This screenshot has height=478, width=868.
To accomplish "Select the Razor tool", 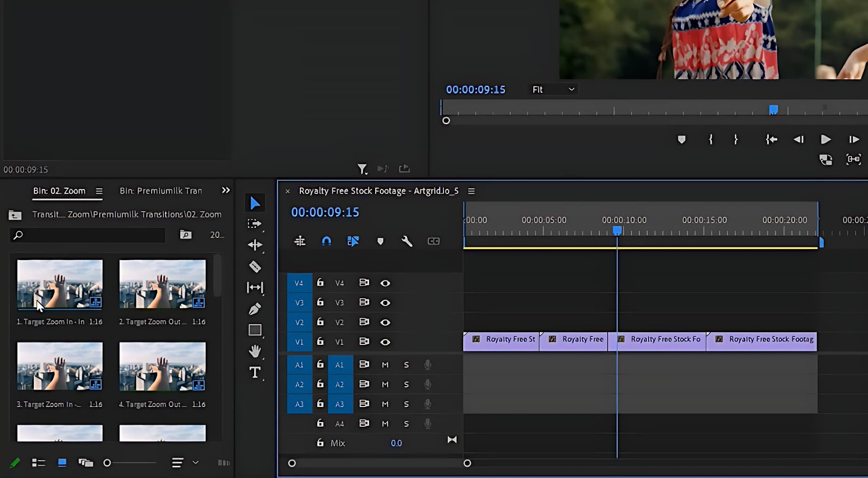I will point(255,267).
